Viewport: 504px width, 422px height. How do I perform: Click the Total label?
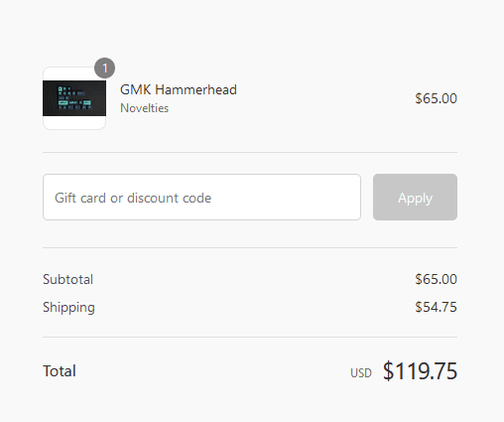[60, 371]
